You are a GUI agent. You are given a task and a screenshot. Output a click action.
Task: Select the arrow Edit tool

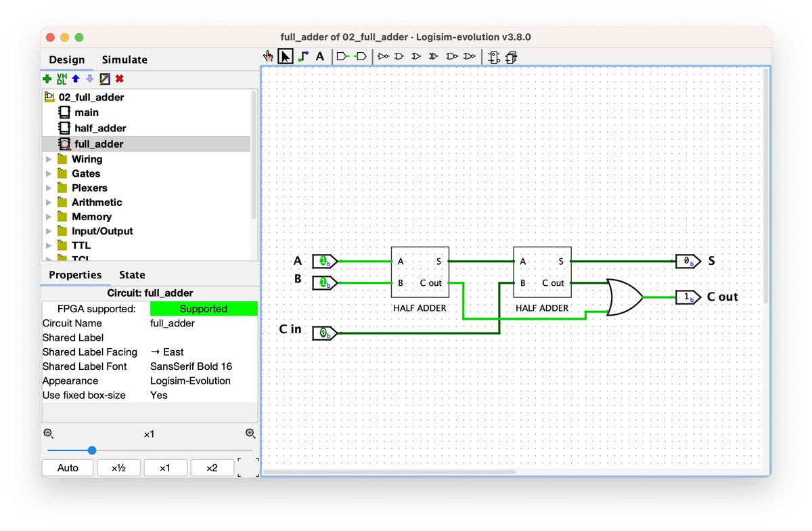tap(286, 56)
